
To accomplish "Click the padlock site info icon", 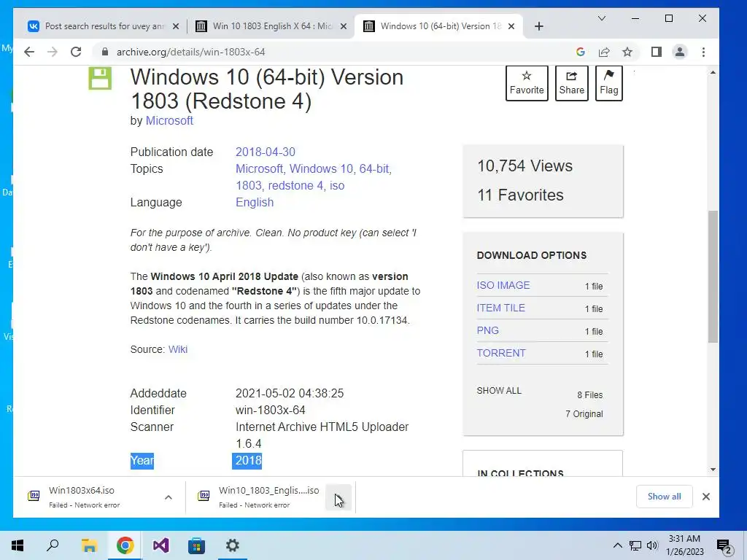I will (x=105, y=52).
